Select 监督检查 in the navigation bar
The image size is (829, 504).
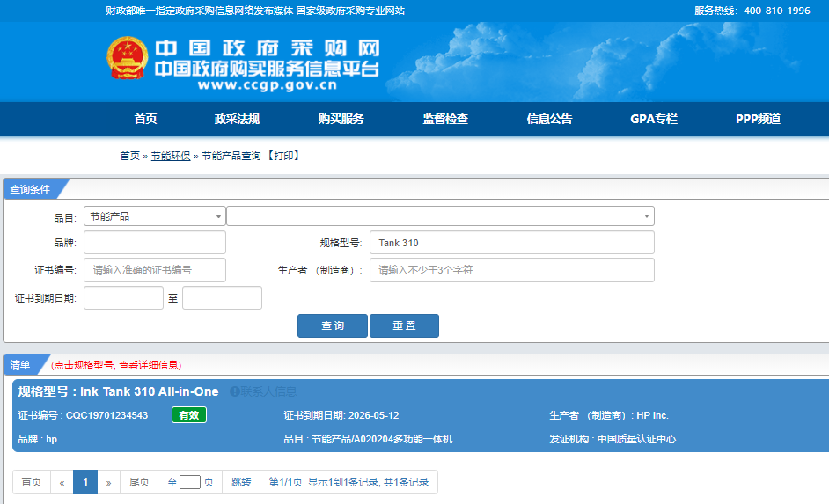tap(445, 119)
